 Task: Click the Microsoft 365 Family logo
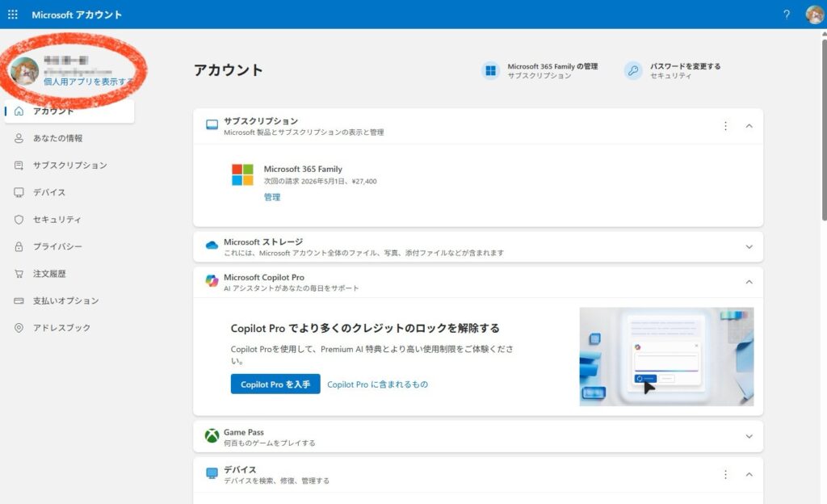[242, 174]
